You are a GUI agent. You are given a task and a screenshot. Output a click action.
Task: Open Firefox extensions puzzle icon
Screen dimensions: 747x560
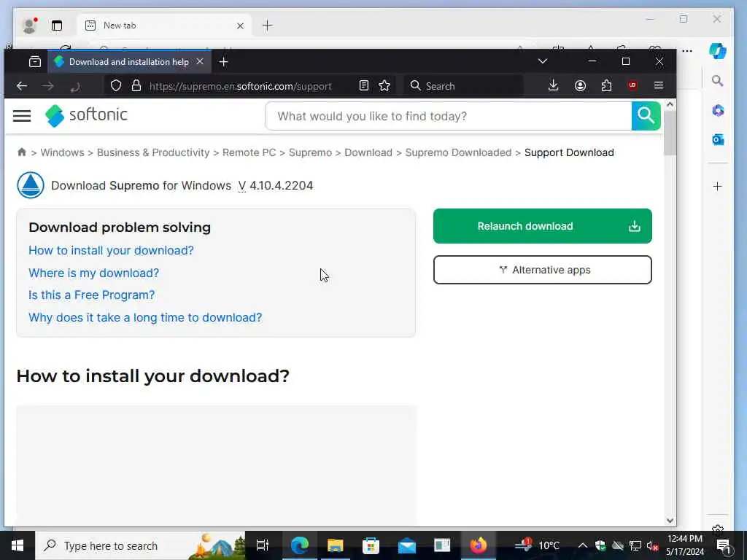(606, 86)
